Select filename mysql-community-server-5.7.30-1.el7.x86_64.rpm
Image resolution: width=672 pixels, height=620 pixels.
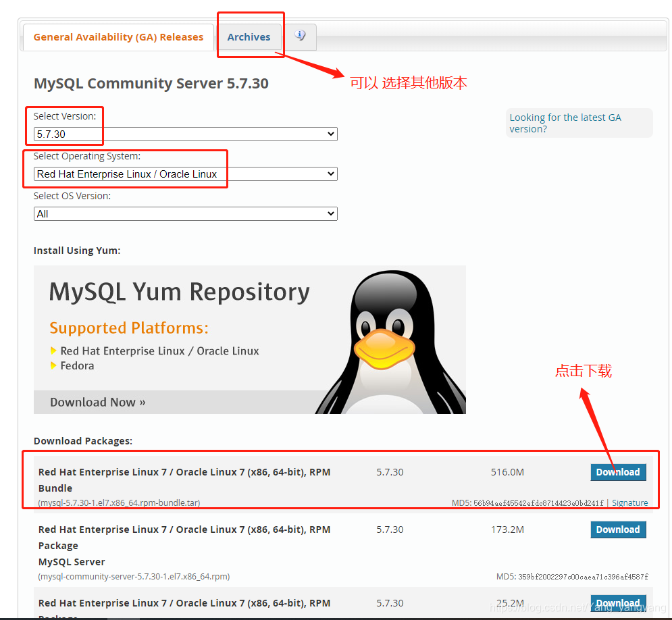pos(134,576)
